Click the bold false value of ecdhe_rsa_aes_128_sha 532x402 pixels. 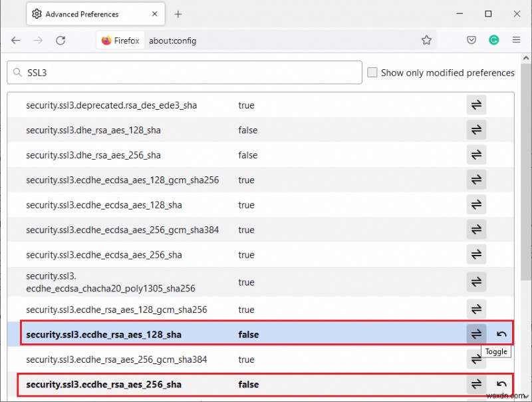249,335
